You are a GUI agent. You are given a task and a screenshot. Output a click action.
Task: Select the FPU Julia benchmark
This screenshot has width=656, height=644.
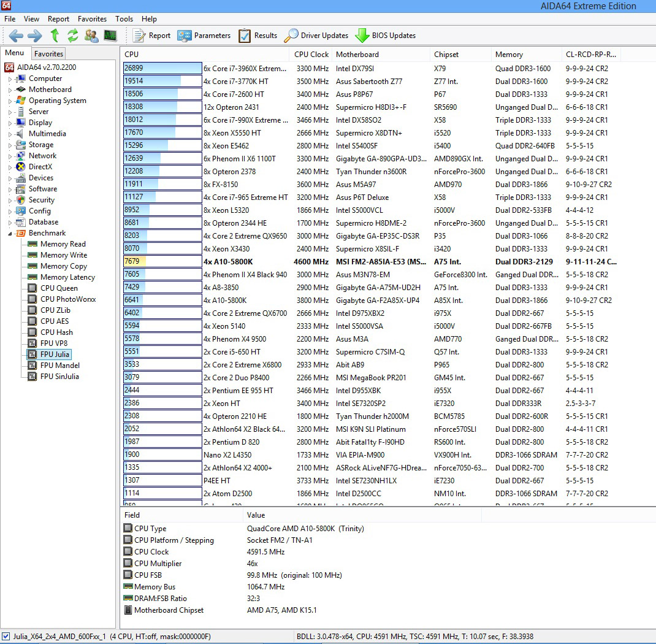[49, 355]
